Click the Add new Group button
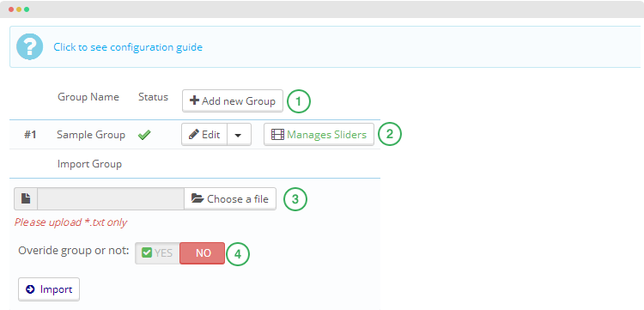Viewport: 644px width, 310px height. (x=233, y=101)
